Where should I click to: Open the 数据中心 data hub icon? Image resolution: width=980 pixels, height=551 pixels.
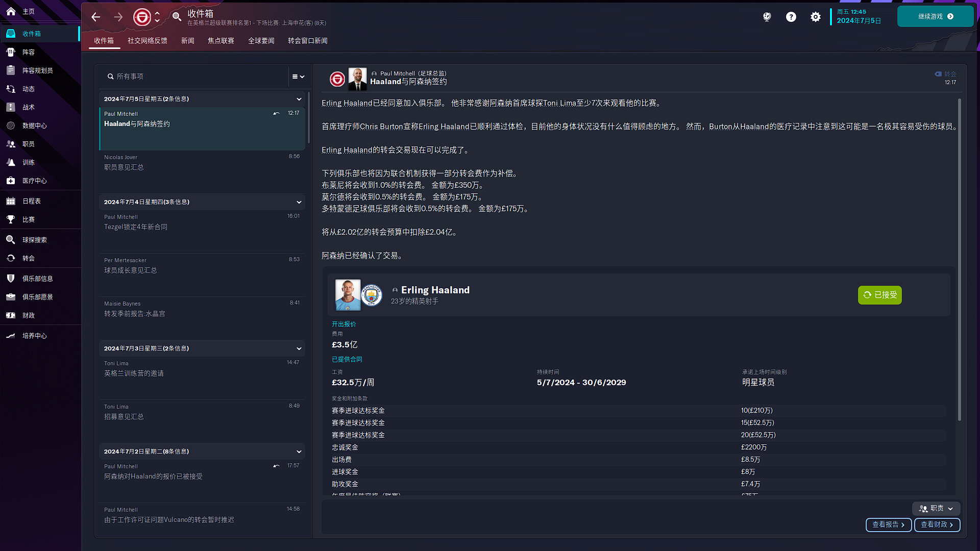pyautogui.click(x=11, y=126)
